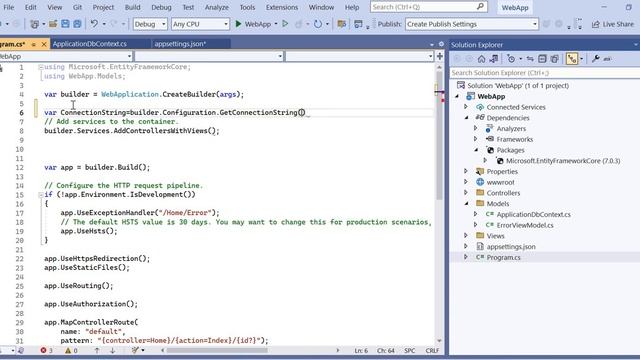Select Microsoft.EntityFrameworkCore package
This screenshot has width=640, height=360.
coord(563,161)
